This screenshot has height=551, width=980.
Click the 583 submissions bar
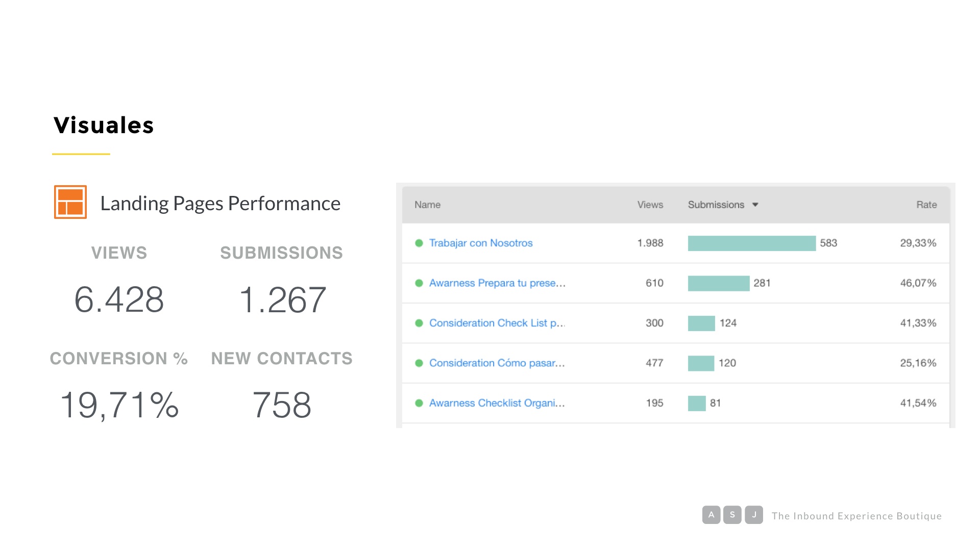tap(752, 243)
